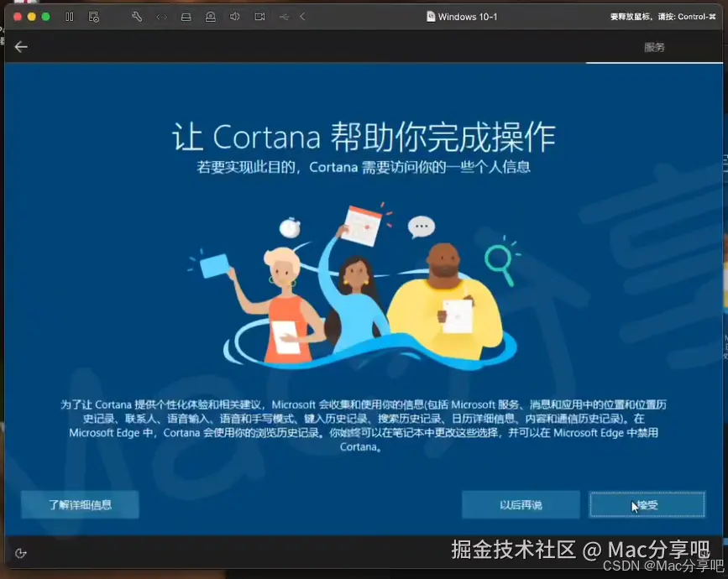
Task: Click the virtual hard disk toolbar icon
Action: pyautogui.click(x=186, y=16)
